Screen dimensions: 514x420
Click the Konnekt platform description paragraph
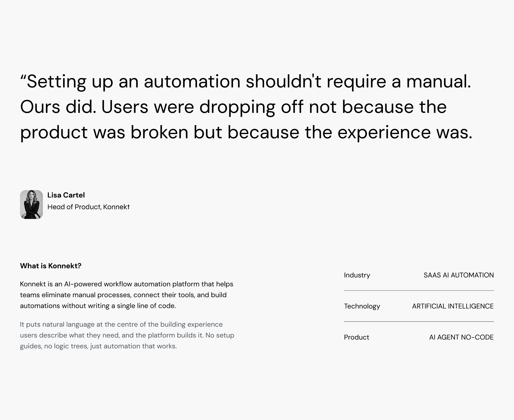pyautogui.click(x=127, y=295)
